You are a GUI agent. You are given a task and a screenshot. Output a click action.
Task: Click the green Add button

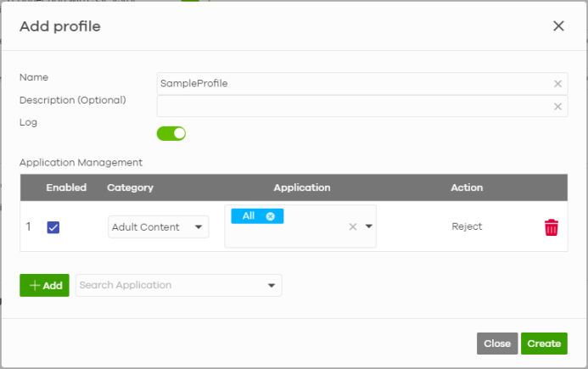pos(44,286)
